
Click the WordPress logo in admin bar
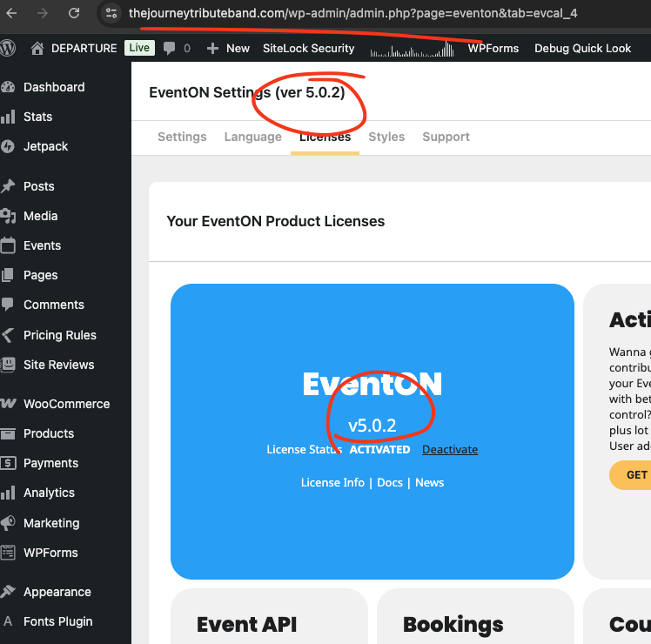pyautogui.click(x=8, y=48)
